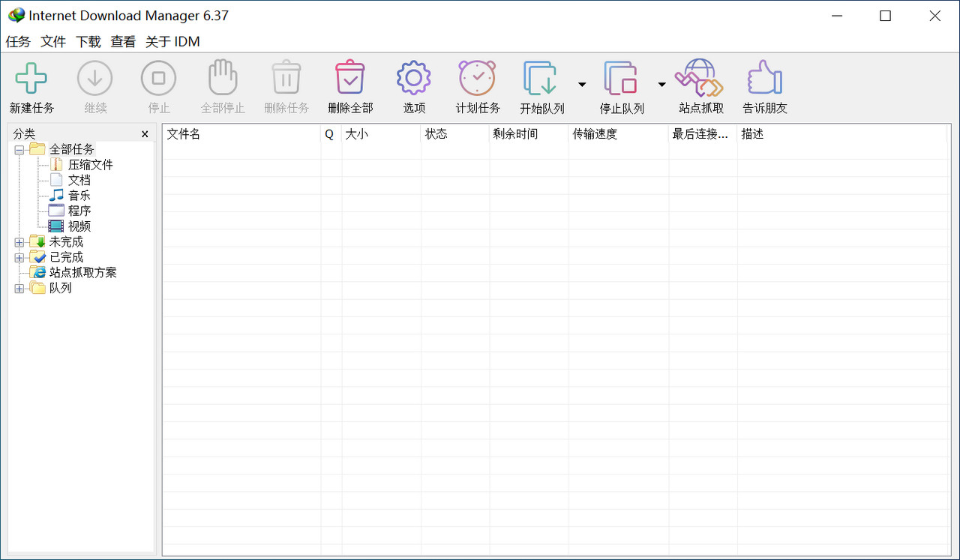Expand the 队列 tree node
Image resolution: width=960 pixels, height=560 pixels.
[19, 288]
